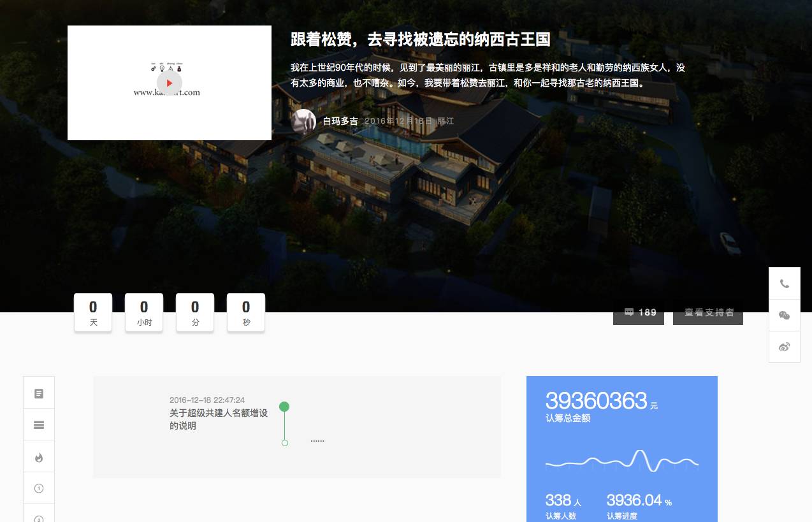
Task: Click the 认筹总金额 amount 39360363
Action: 597,401
